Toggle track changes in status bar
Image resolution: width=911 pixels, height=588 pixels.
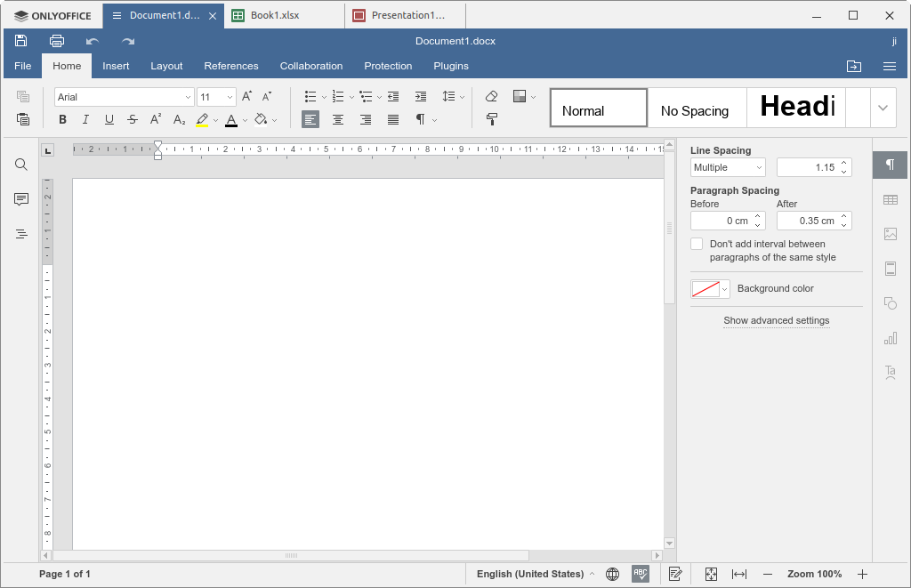tap(675, 574)
